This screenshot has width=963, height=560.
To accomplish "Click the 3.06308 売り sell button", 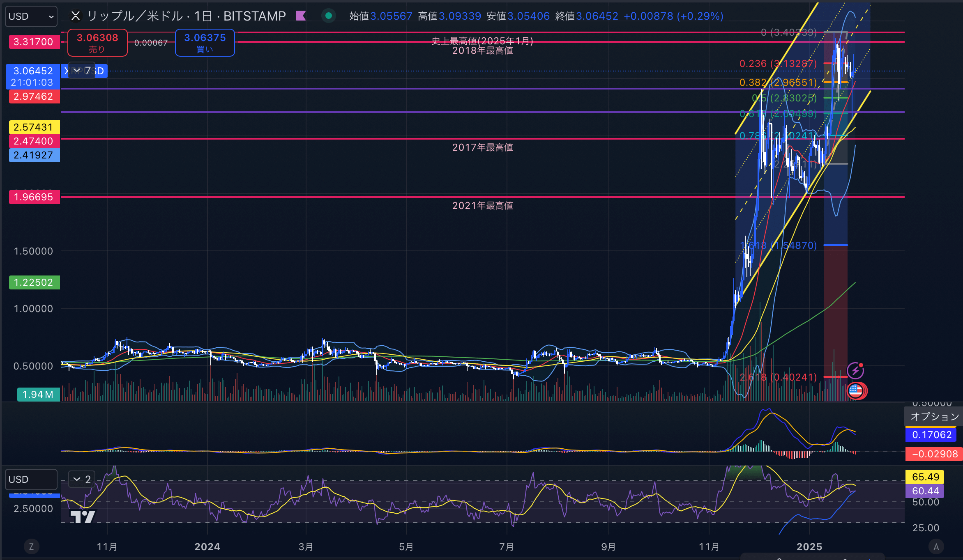I will coord(97,43).
